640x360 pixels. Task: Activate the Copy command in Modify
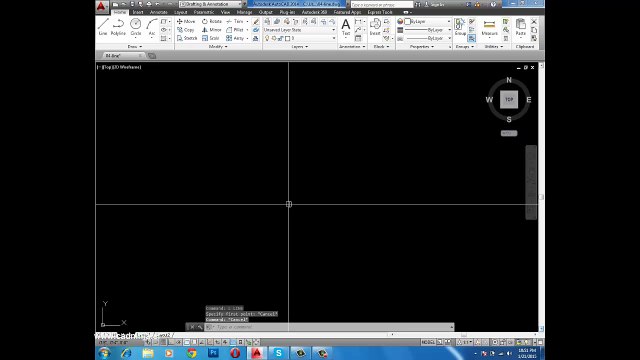(186, 30)
